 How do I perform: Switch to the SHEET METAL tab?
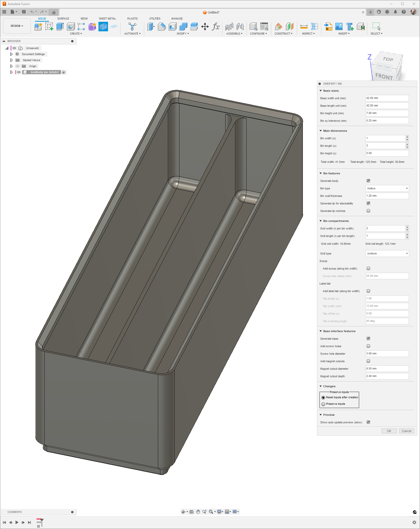point(107,19)
